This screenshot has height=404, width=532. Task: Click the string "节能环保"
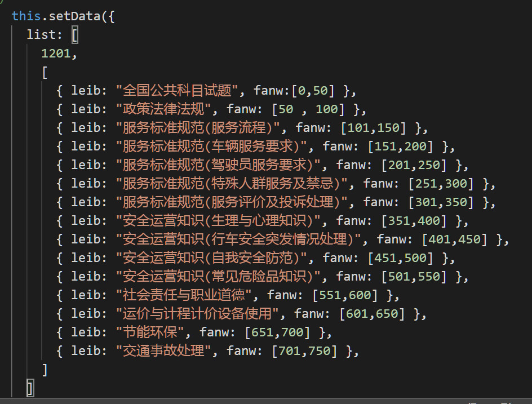(150, 332)
